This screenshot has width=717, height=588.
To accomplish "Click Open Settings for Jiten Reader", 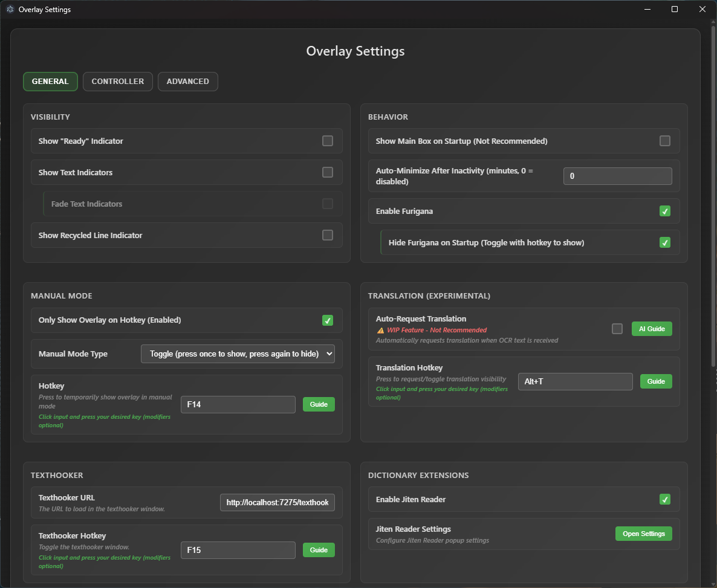I will [643, 534].
